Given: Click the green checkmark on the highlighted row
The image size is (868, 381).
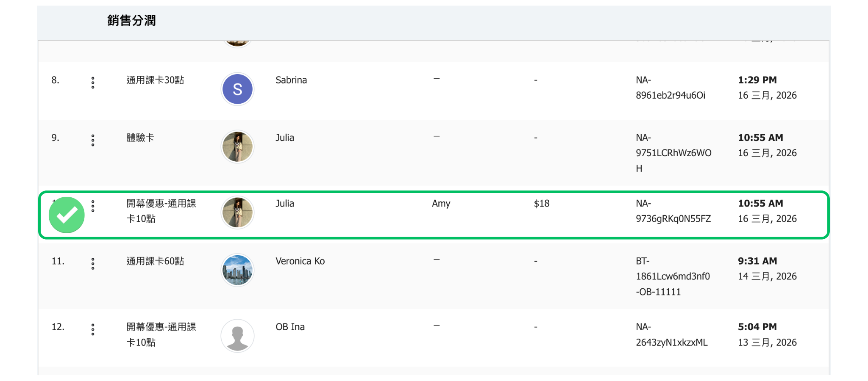Looking at the screenshot, I should point(67,215).
